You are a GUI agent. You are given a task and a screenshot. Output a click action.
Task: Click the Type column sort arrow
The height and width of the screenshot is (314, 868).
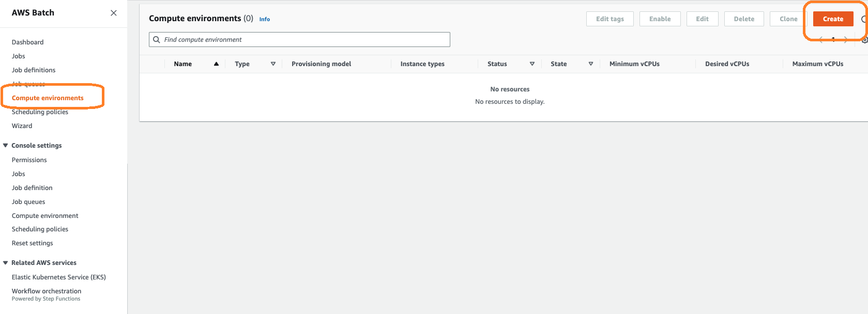pos(273,64)
